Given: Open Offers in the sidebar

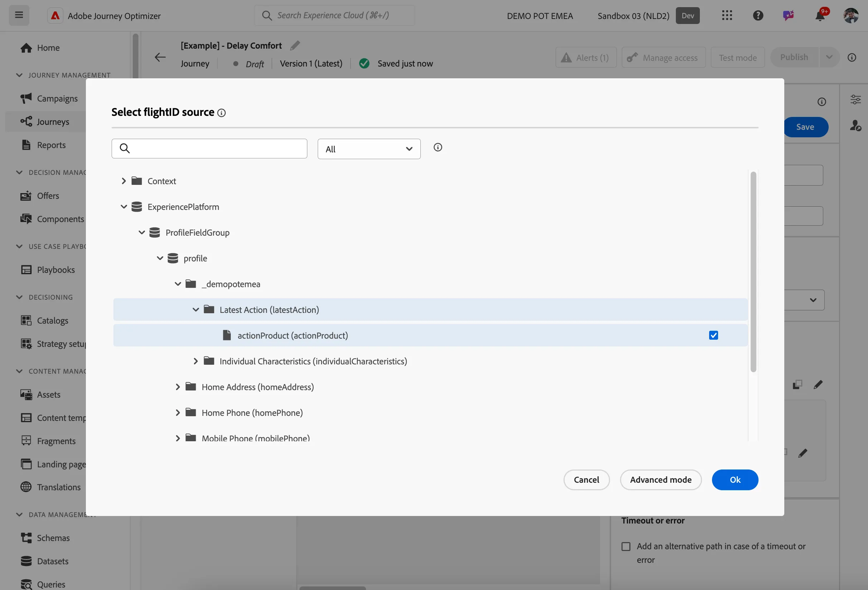Looking at the screenshot, I should [x=48, y=196].
